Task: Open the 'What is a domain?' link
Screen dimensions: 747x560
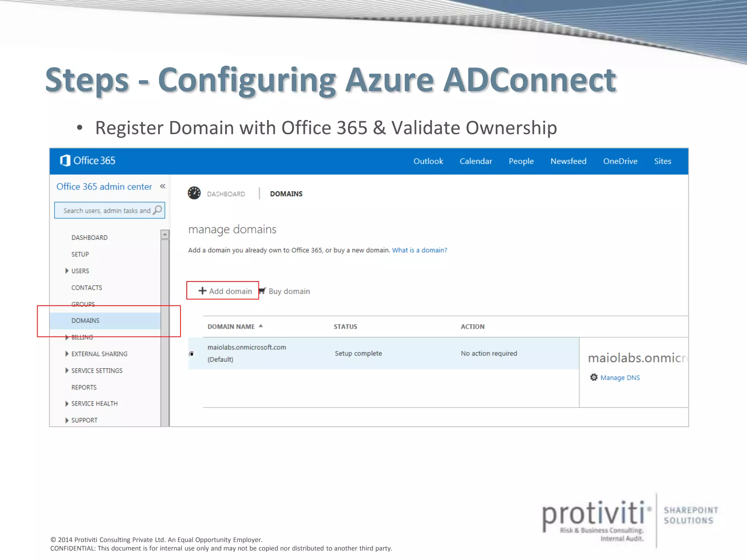Action: click(x=419, y=250)
